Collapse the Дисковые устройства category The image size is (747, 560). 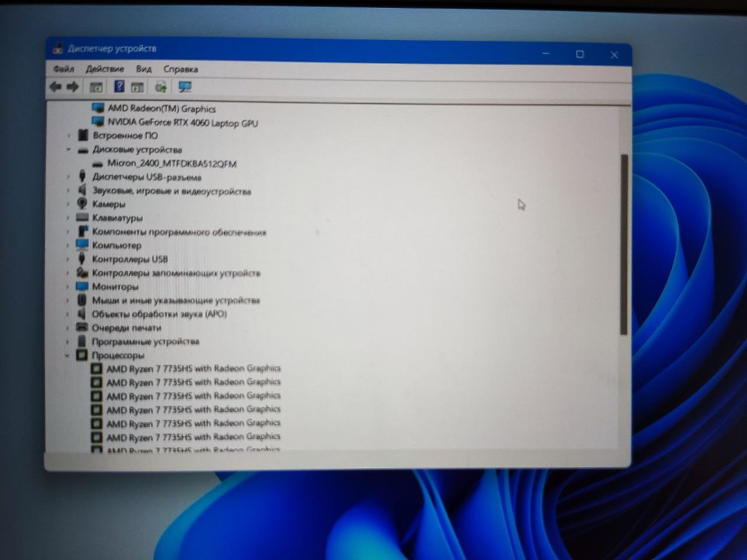pyautogui.click(x=68, y=150)
